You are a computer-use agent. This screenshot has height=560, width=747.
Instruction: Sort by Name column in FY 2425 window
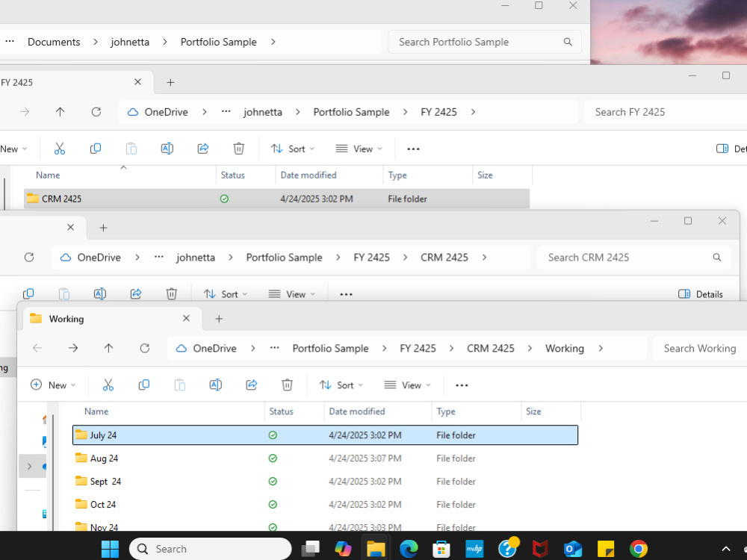(48, 175)
